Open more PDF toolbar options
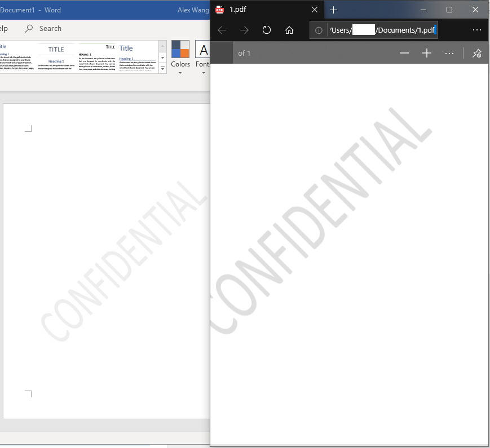The width and height of the screenshot is (490, 448). click(x=449, y=54)
